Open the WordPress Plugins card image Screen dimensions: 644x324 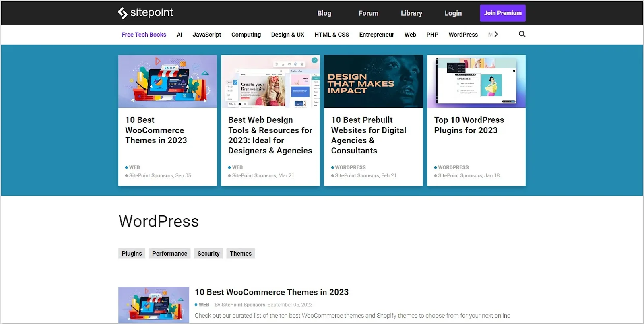pos(477,81)
